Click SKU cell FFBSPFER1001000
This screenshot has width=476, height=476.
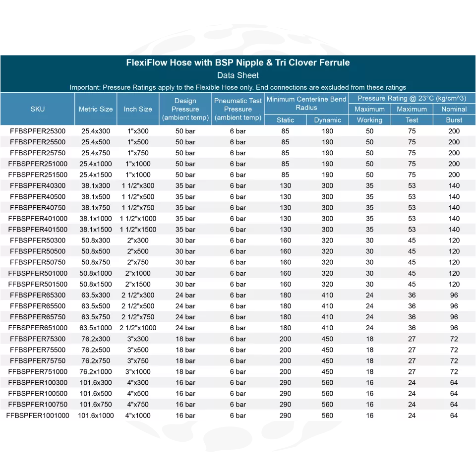[x=38, y=416]
